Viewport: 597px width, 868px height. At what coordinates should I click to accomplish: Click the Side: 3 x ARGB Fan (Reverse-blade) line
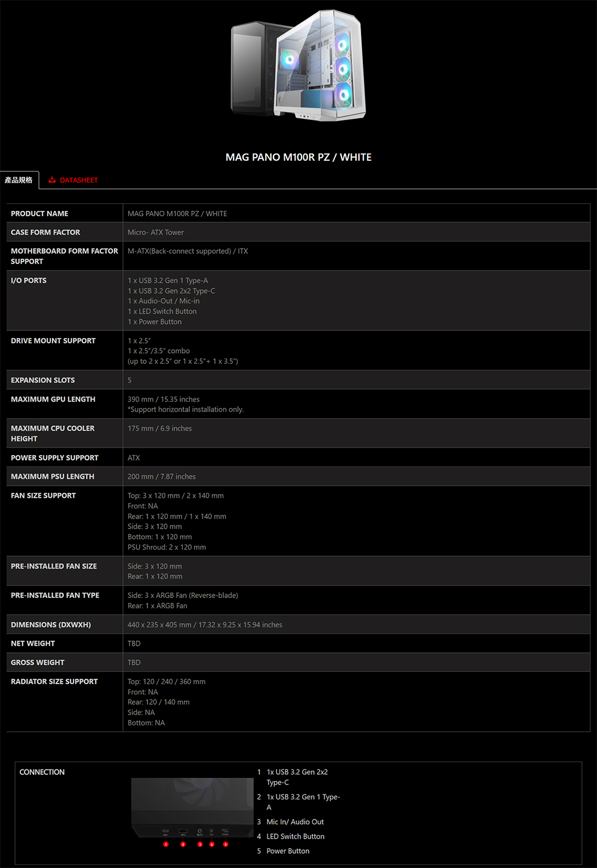tap(183, 595)
